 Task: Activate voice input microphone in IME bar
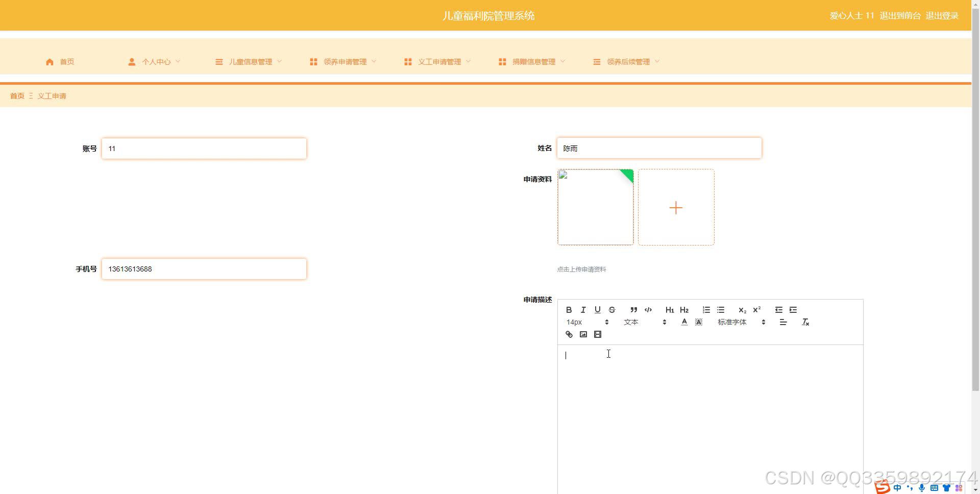click(x=922, y=488)
